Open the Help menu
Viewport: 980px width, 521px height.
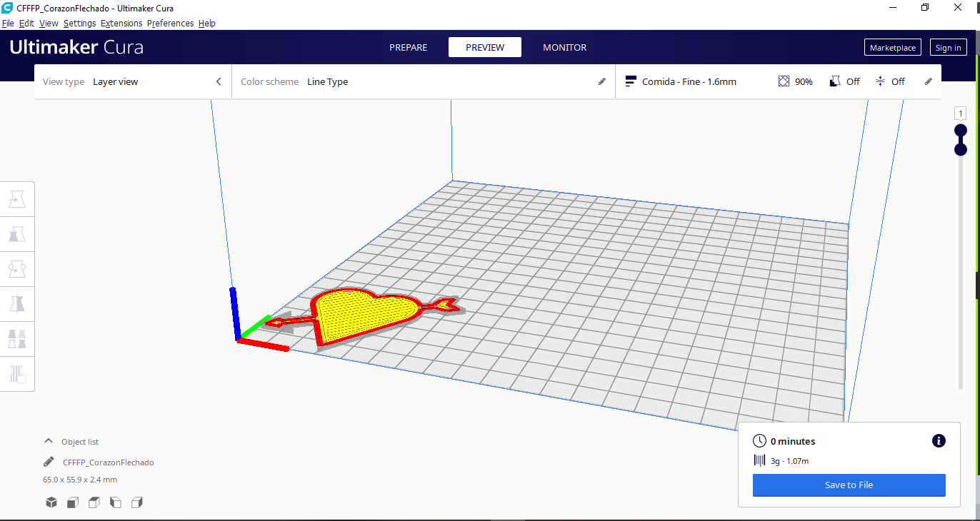tap(207, 24)
